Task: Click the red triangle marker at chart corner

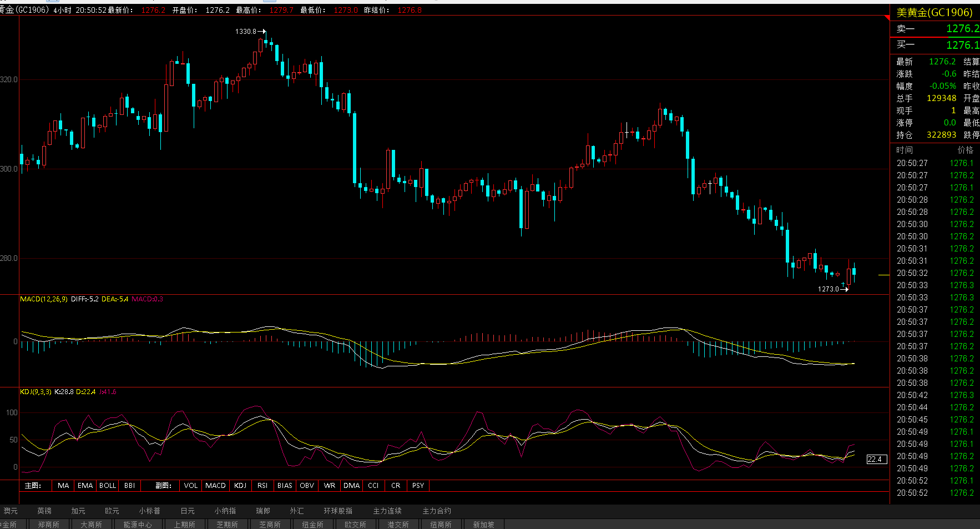Action: 886,18
